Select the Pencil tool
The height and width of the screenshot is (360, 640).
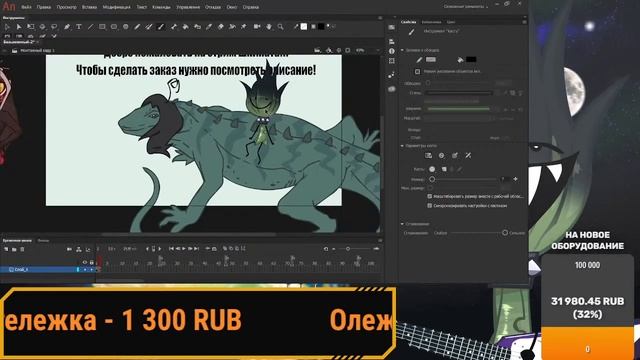coord(137,27)
